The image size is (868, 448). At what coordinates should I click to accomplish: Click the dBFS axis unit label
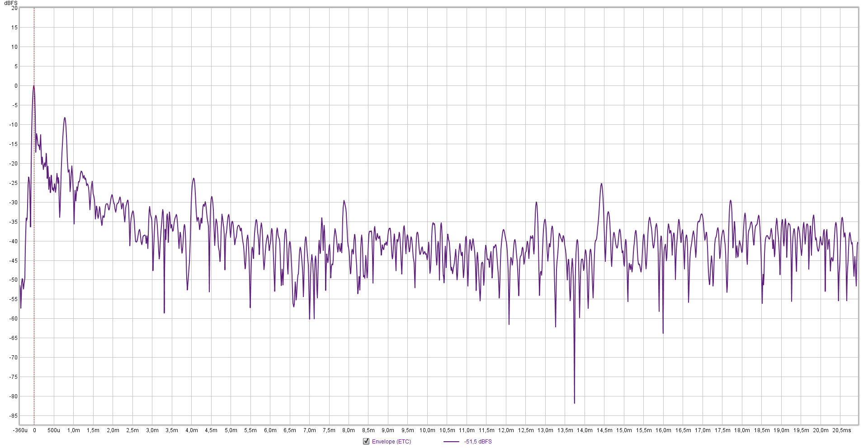click(x=11, y=3)
